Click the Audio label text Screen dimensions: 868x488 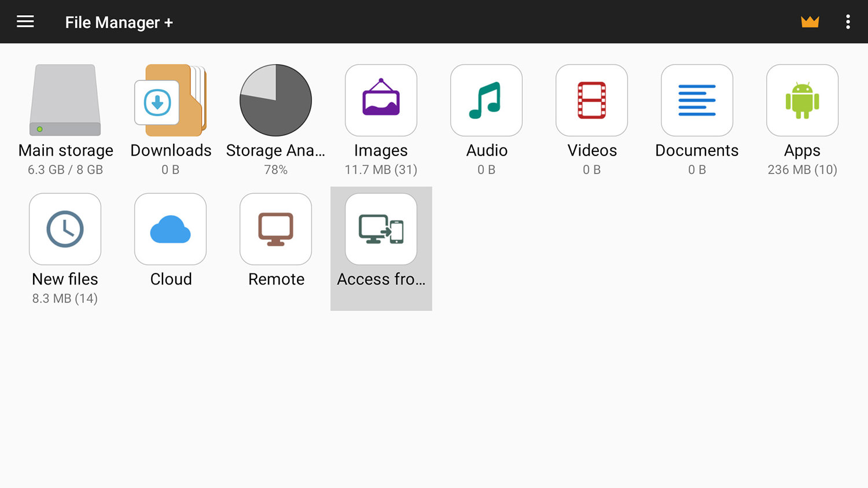pos(487,150)
